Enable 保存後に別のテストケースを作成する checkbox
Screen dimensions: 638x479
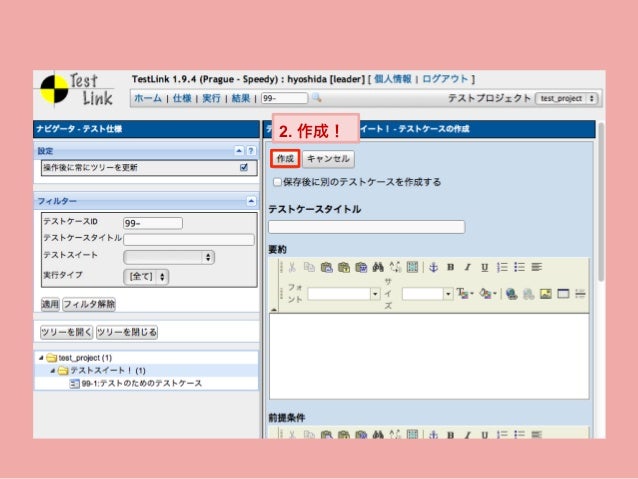pyautogui.click(x=277, y=182)
